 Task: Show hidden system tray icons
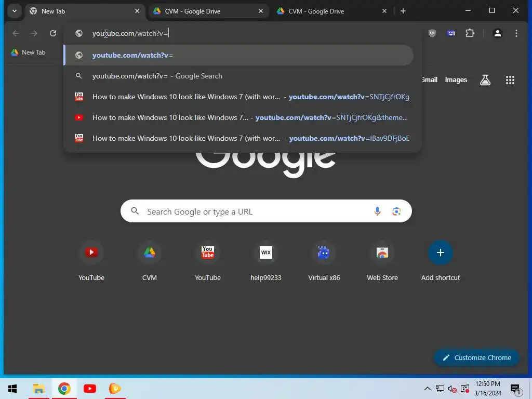click(x=428, y=389)
